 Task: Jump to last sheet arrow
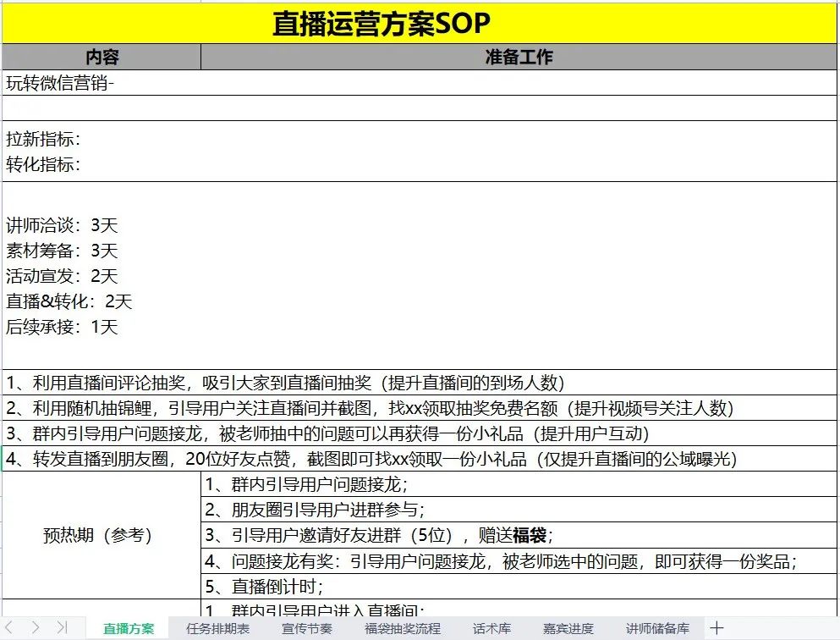62,627
